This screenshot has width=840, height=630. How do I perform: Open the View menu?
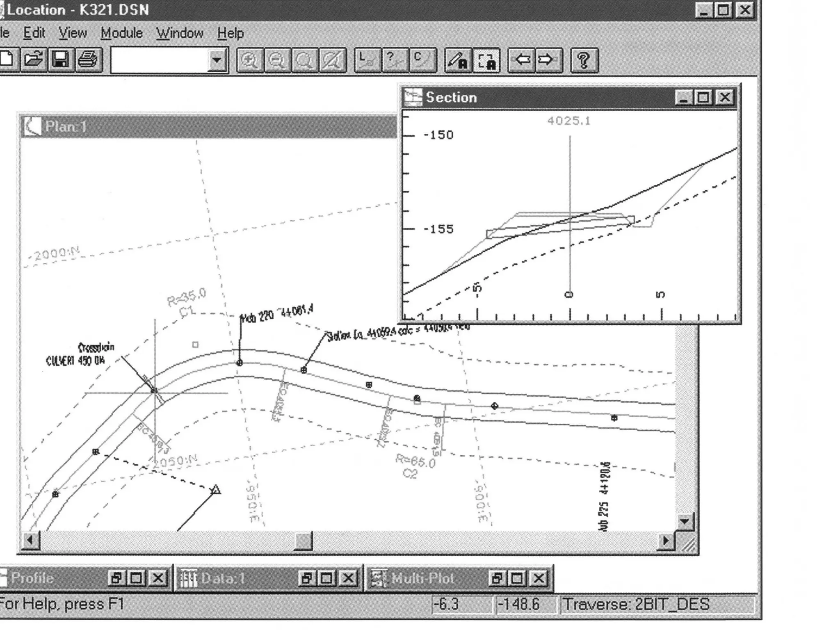pos(73,33)
